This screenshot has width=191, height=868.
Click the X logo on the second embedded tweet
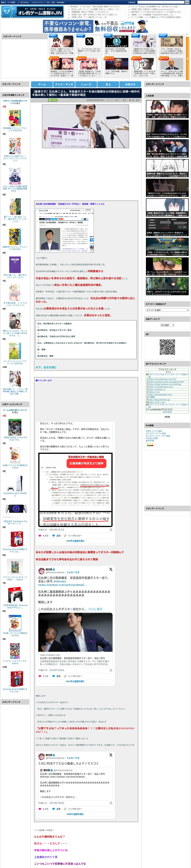(111, 569)
